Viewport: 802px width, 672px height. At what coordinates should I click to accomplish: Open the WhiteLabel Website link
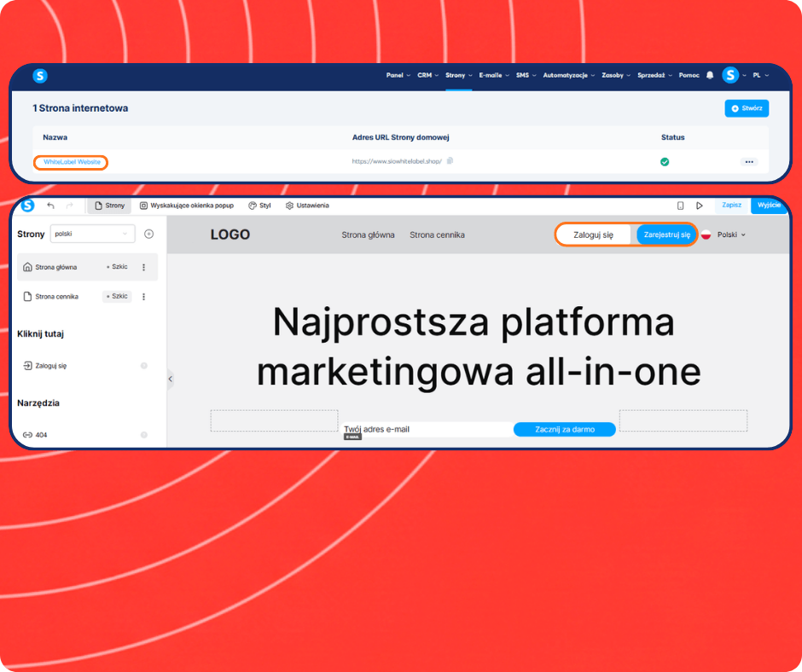click(72, 162)
